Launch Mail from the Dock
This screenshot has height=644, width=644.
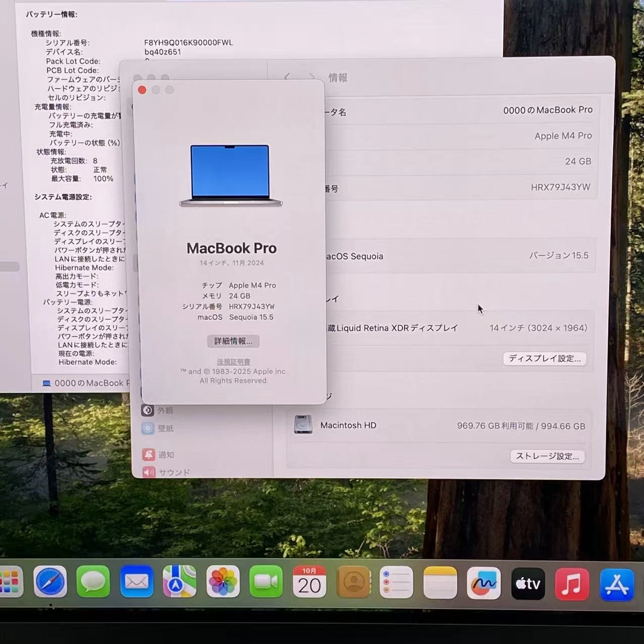point(137,582)
